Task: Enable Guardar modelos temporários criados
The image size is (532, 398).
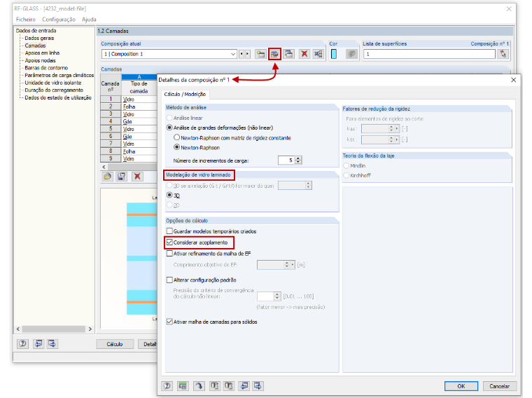Action: pos(169,231)
